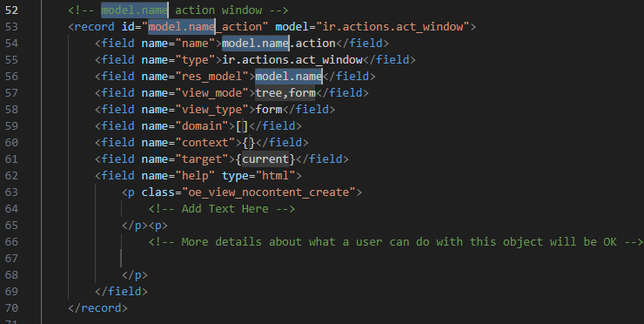644x324 pixels.
Task: Click line number 62 in gutter
Action: pyautogui.click(x=11, y=176)
